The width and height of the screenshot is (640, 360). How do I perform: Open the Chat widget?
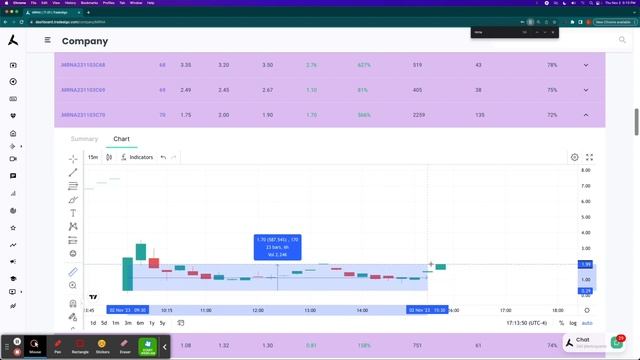(x=594, y=342)
